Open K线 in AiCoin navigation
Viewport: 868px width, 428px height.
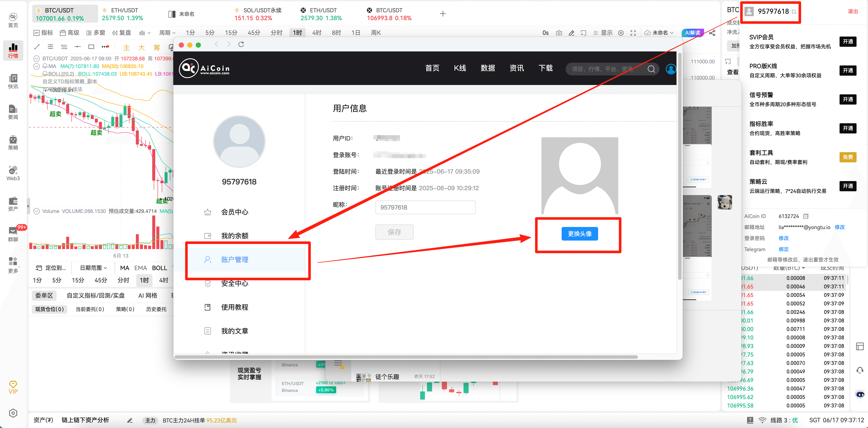(x=460, y=68)
